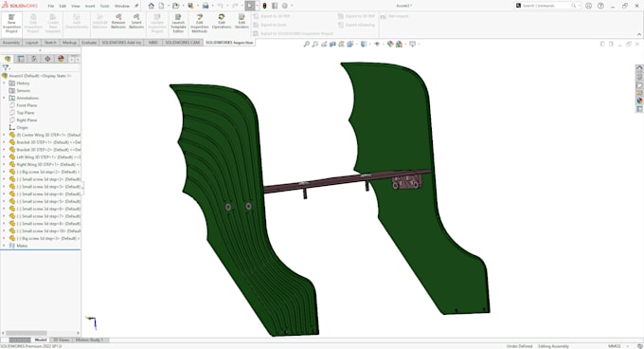Open the ConfigurationManager tab
Screen dimensions: 644x349
[x=34, y=59]
